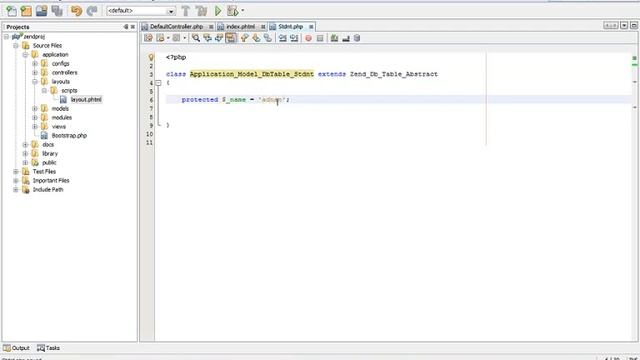The image size is (640, 360).
Task: Click the green mark in the error stripe
Action: click(x=634, y=64)
